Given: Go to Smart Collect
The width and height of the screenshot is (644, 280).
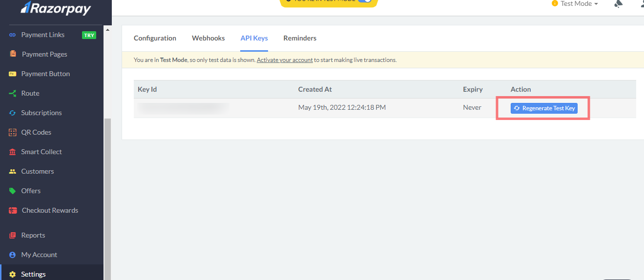Looking at the screenshot, I should pos(42,152).
